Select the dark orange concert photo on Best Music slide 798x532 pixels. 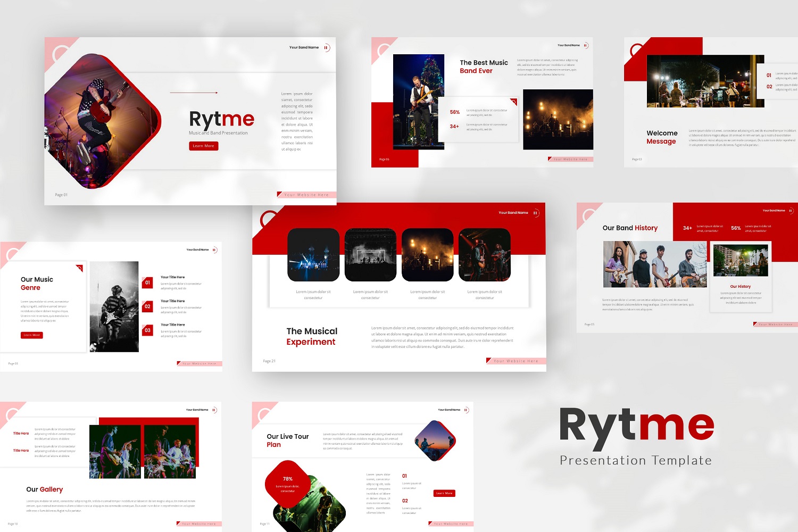[x=558, y=120]
